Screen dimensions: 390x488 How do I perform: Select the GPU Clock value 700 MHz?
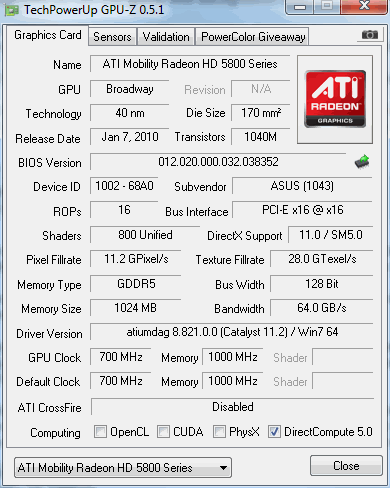point(121,357)
